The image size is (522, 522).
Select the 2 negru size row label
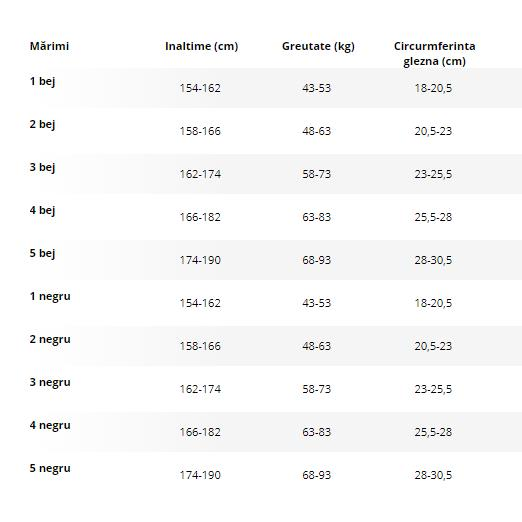[x=50, y=339]
